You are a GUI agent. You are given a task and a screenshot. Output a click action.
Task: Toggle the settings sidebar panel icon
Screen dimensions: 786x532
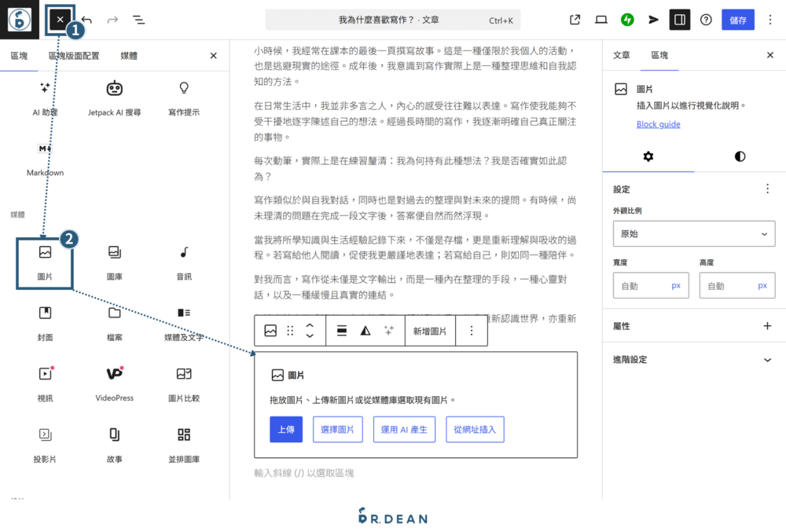(x=678, y=19)
